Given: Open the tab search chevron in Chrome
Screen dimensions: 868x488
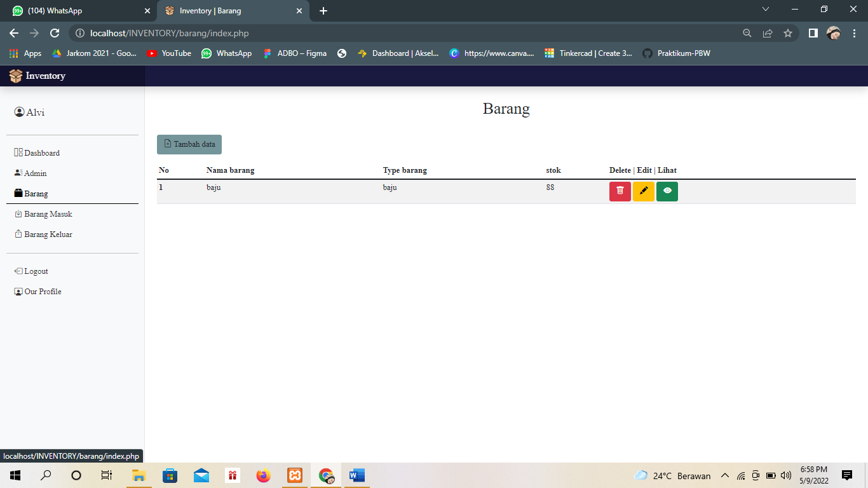Looking at the screenshot, I should [765, 10].
